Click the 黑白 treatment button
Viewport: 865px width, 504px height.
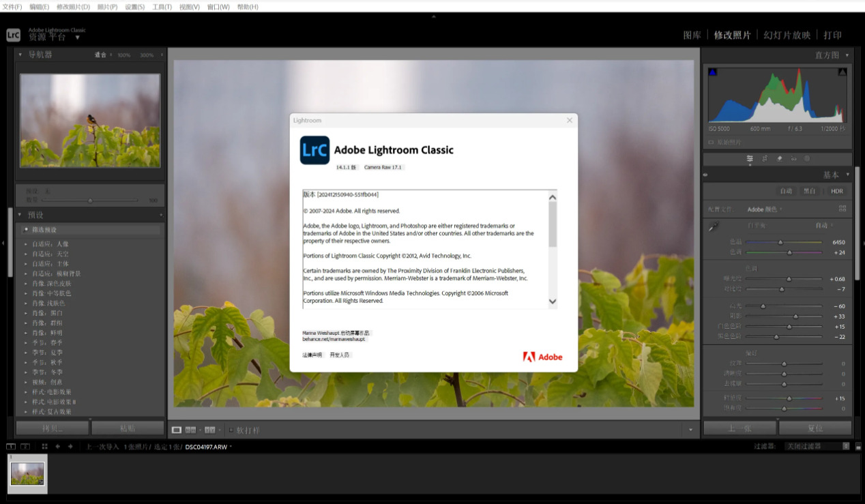pyautogui.click(x=809, y=192)
